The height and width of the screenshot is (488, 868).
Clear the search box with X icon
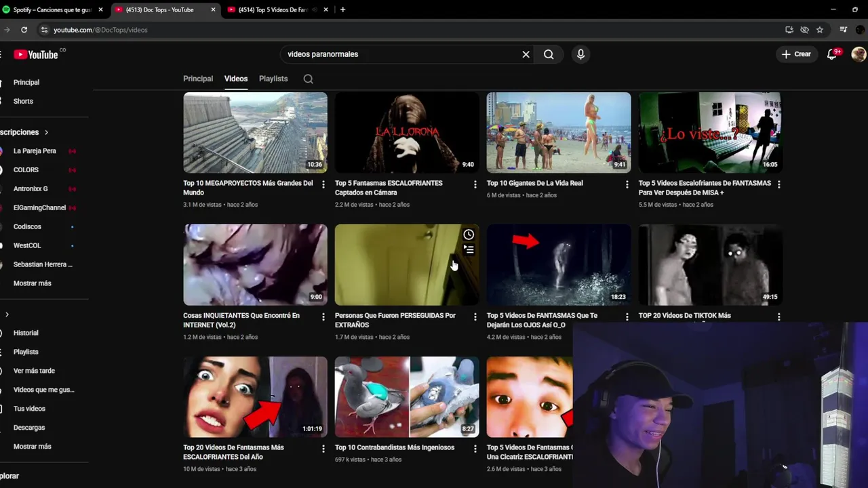pos(526,54)
